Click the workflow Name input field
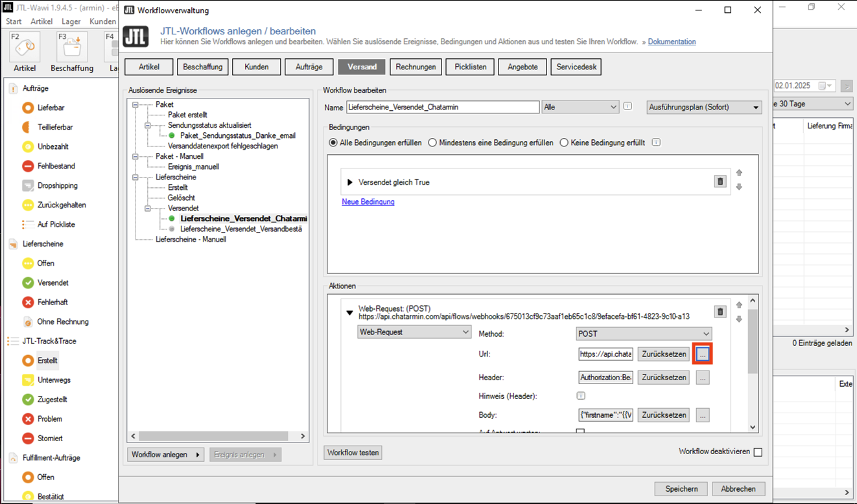 click(x=443, y=108)
